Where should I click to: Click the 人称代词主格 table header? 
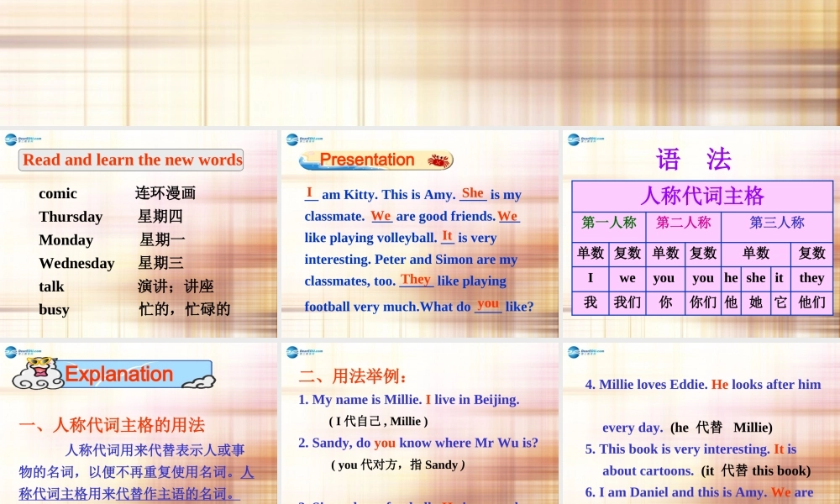pos(706,196)
